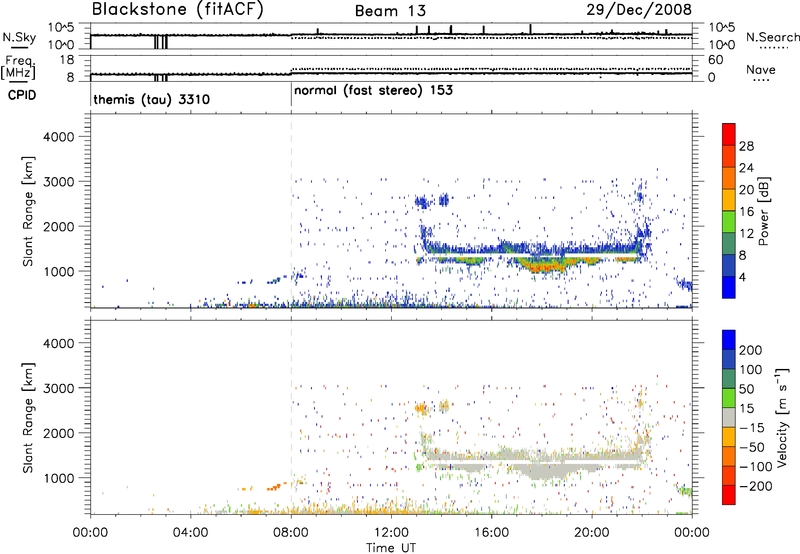Click the "normal (fast stereo) 153" mode label
This screenshot has height=554, width=800.
click(373, 90)
